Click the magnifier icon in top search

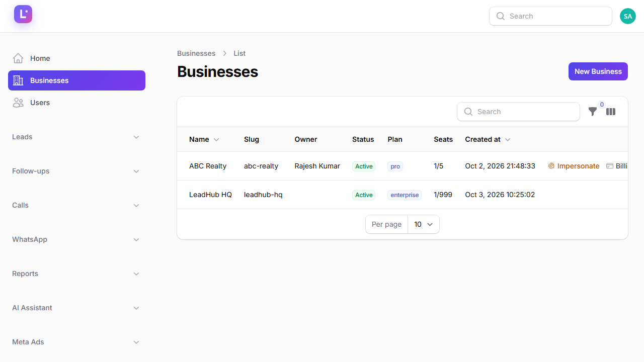pyautogui.click(x=501, y=16)
